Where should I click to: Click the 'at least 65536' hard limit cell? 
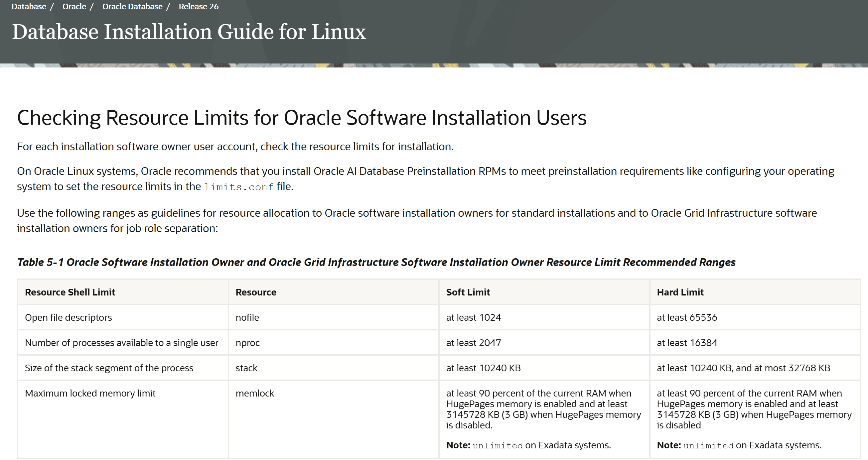pos(687,317)
